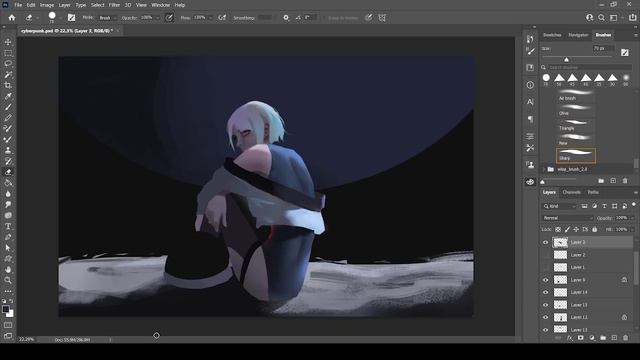640x360 pixels.
Task: Choose the Air brush preset
Action: click(x=575, y=95)
